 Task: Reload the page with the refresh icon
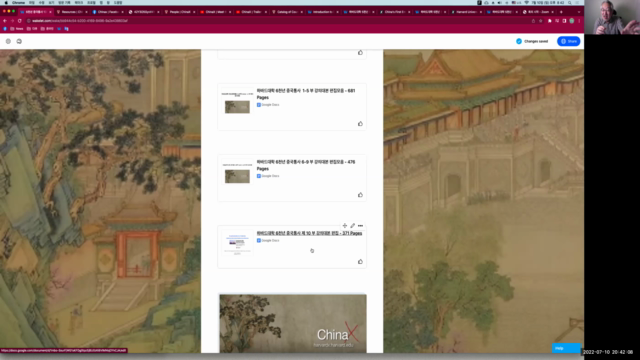[x=20, y=21]
